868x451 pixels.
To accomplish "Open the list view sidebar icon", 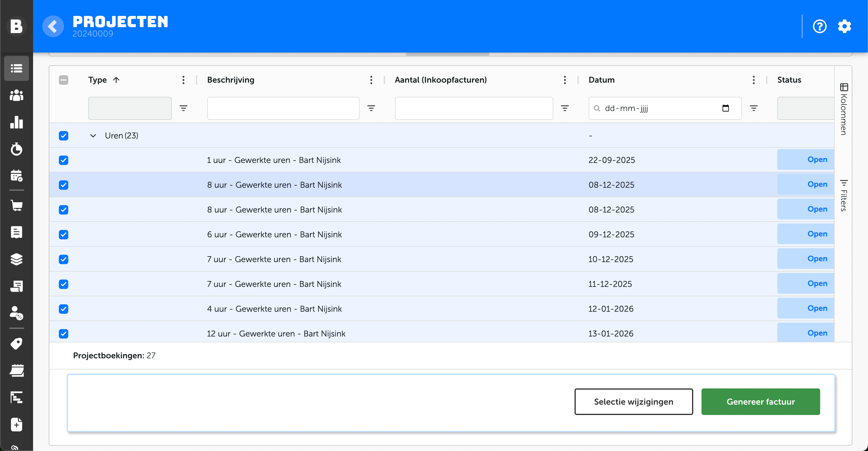I will (x=16, y=68).
